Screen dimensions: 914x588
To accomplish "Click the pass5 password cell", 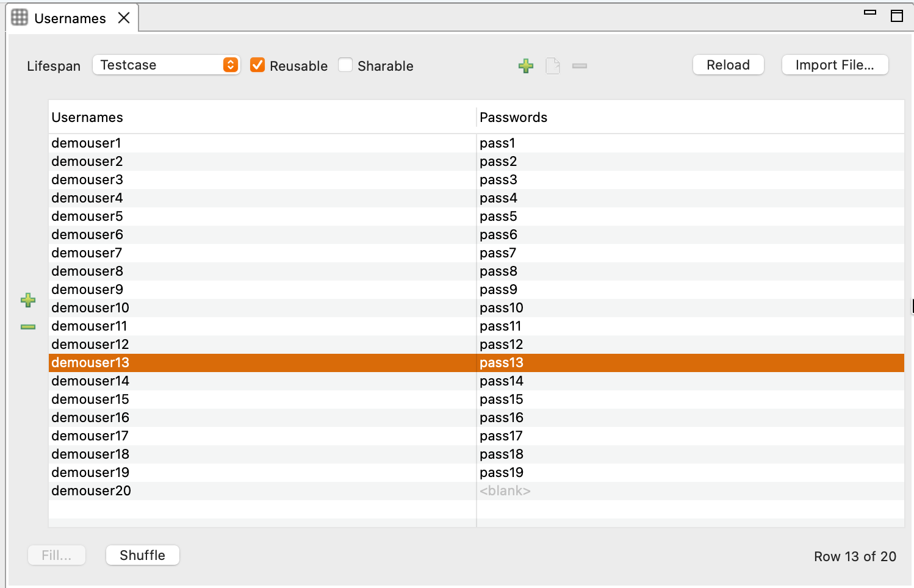I will (691, 217).
